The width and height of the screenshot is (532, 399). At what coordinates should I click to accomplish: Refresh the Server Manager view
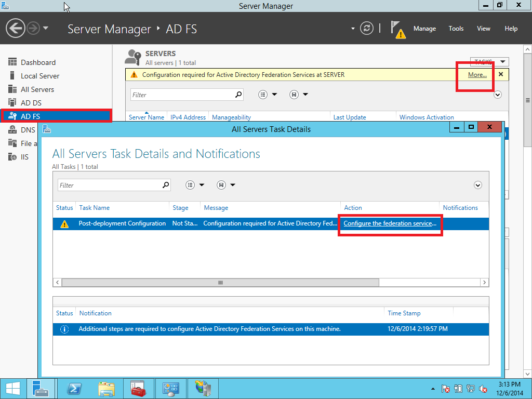(367, 28)
